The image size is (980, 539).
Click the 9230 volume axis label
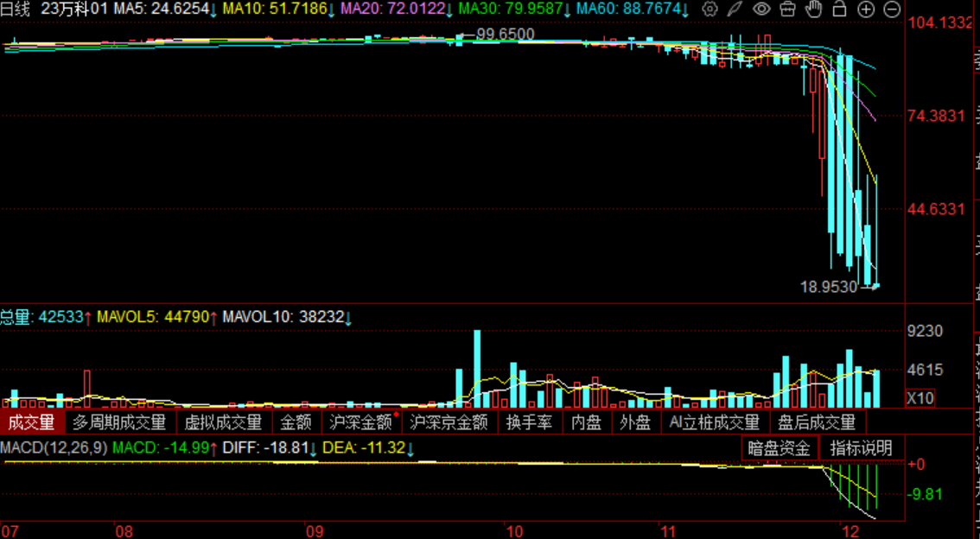pos(925,331)
